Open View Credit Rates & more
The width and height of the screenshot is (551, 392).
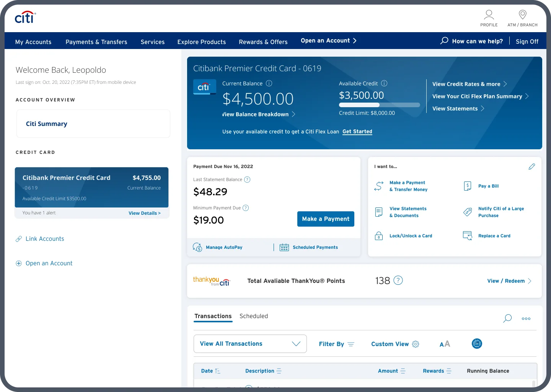point(469,84)
